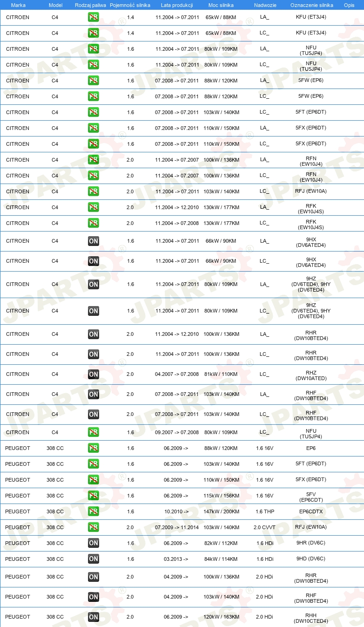Click diesel ON icon in 9HZ LA_ row
The image size is (364, 627).
tap(93, 285)
